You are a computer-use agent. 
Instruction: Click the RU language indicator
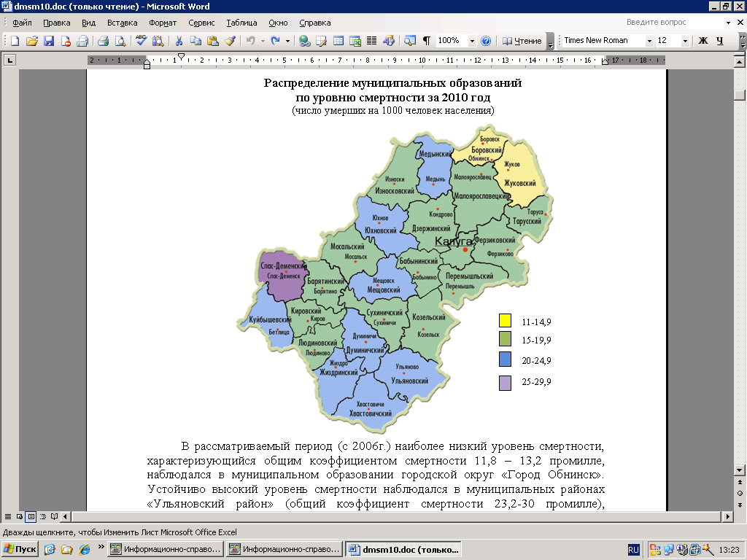pos(633,550)
